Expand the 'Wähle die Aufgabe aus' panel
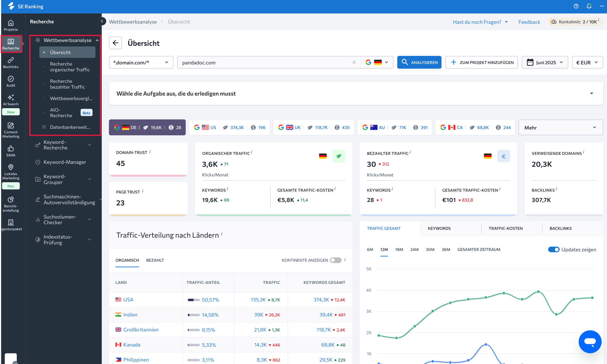Image resolution: width=607 pixels, height=364 pixels. point(591,93)
